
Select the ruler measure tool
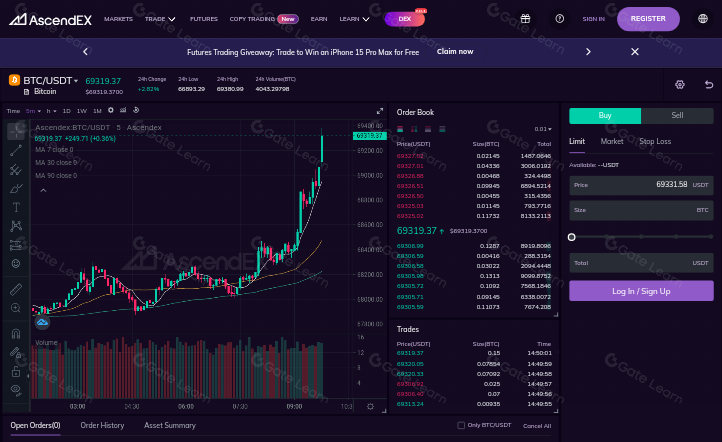16,289
